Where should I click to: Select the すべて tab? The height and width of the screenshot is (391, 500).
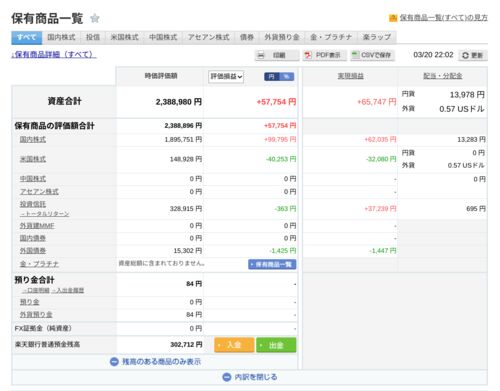point(27,37)
